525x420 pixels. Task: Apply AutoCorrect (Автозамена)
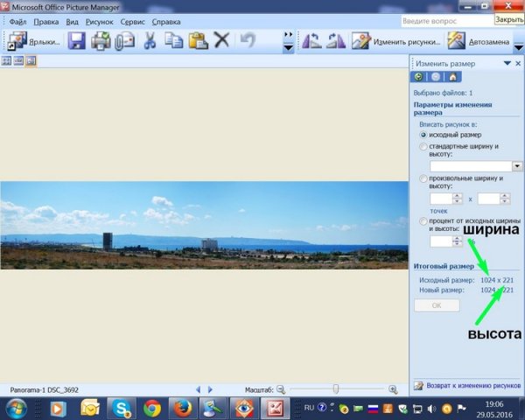click(479, 41)
